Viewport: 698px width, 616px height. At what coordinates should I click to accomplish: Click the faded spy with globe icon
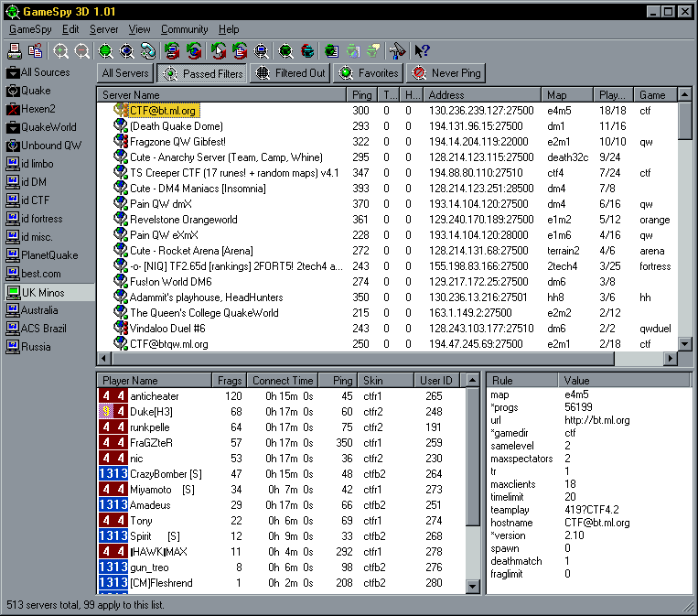pyautogui.click(x=353, y=51)
